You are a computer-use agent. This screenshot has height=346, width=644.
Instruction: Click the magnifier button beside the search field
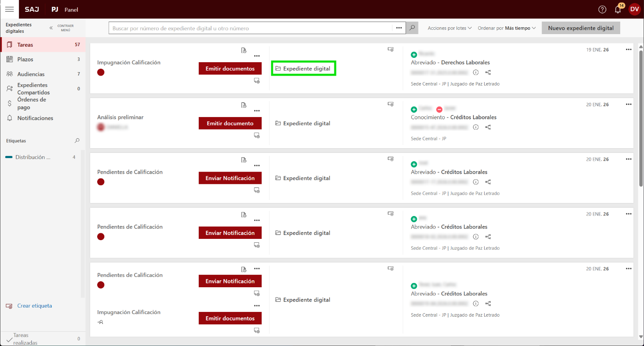pyautogui.click(x=412, y=28)
